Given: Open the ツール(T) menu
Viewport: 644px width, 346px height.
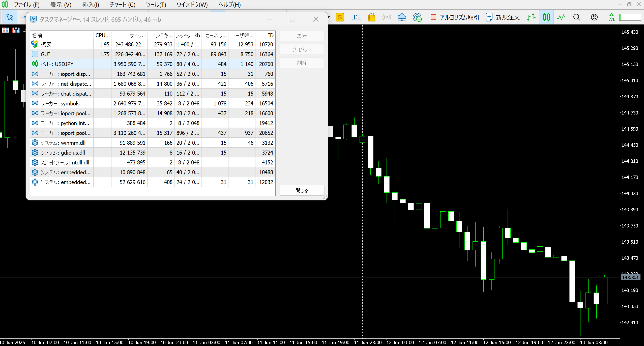Looking at the screenshot, I should [x=156, y=5].
